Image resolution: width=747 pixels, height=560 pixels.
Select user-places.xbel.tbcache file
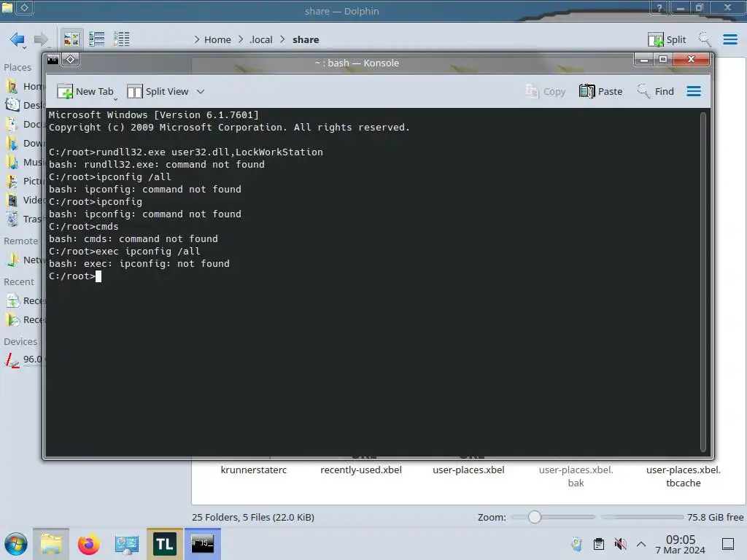point(683,476)
